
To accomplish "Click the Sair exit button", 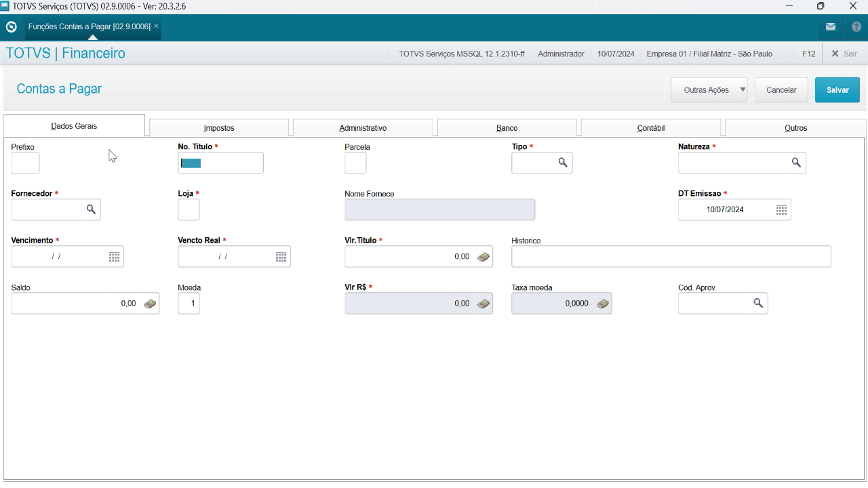I will point(844,54).
